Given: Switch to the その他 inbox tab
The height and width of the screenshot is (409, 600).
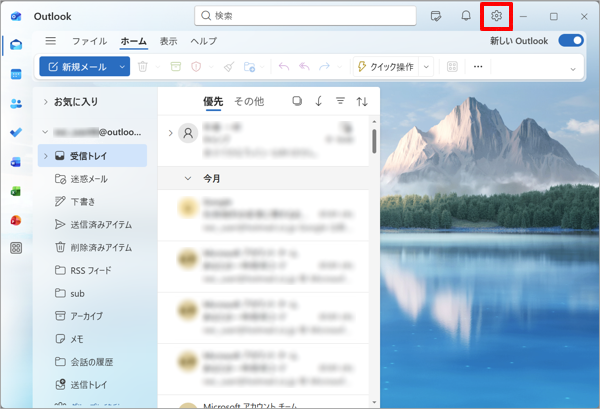Looking at the screenshot, I should [249, 101].
